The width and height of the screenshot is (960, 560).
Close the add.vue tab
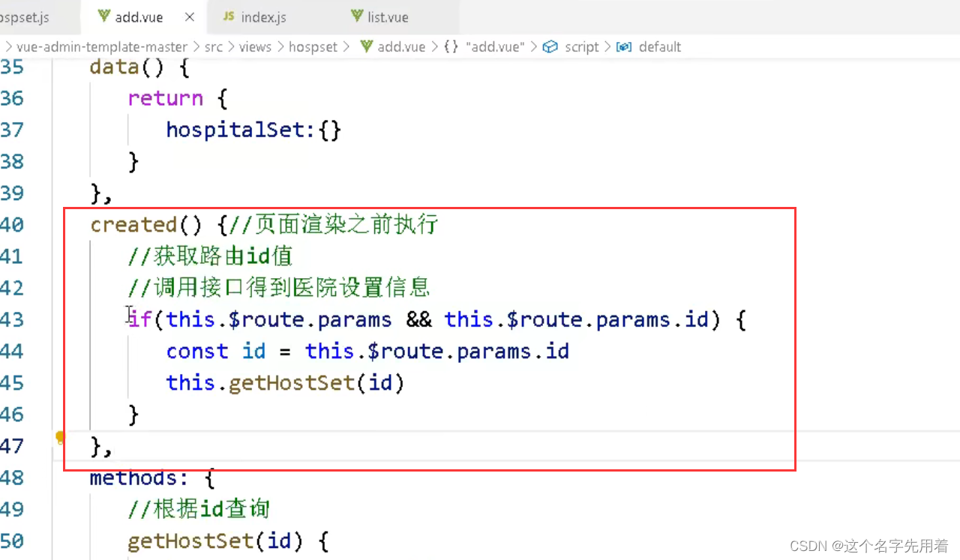point(190,16)
